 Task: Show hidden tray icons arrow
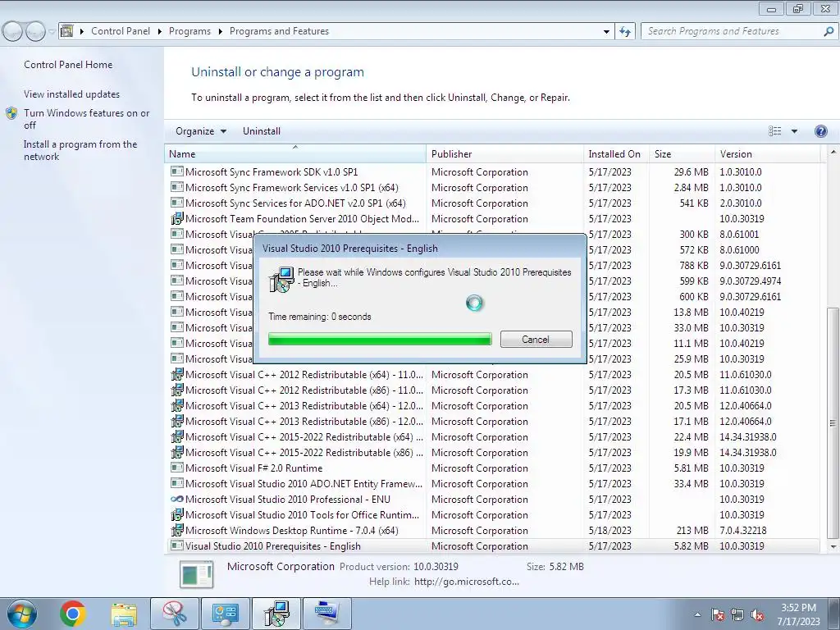697,614
